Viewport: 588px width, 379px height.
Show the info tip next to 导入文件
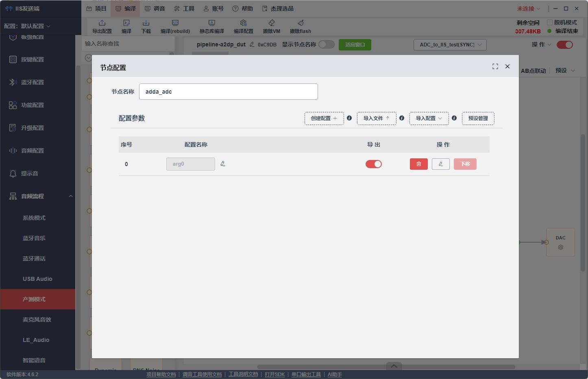[402, 118]
